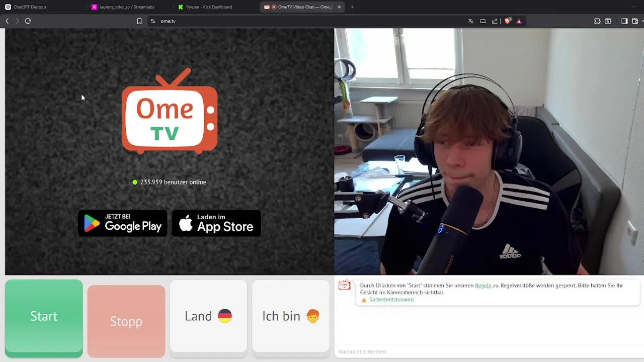Click the local webcam preview
Screen dimensions: 644x362
(489, 151)
